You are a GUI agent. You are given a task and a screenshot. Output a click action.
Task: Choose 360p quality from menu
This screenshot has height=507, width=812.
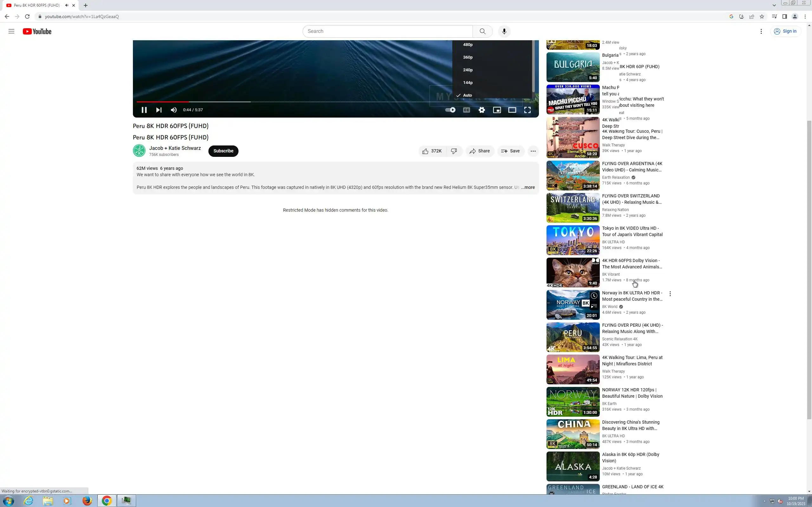(468, 57)
